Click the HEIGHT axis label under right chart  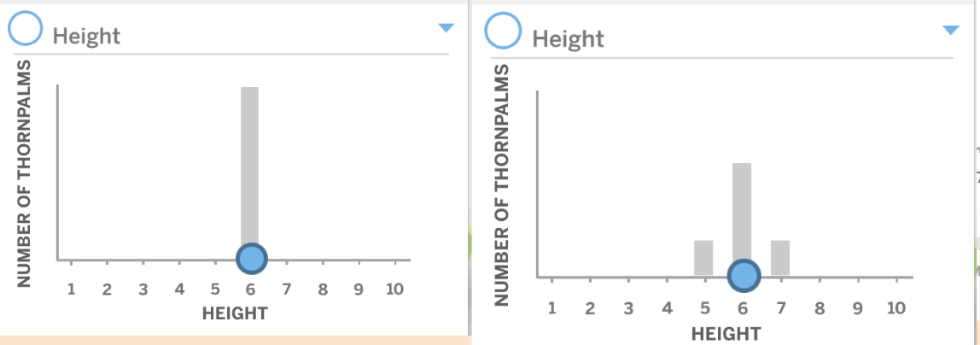click(726, 332)
